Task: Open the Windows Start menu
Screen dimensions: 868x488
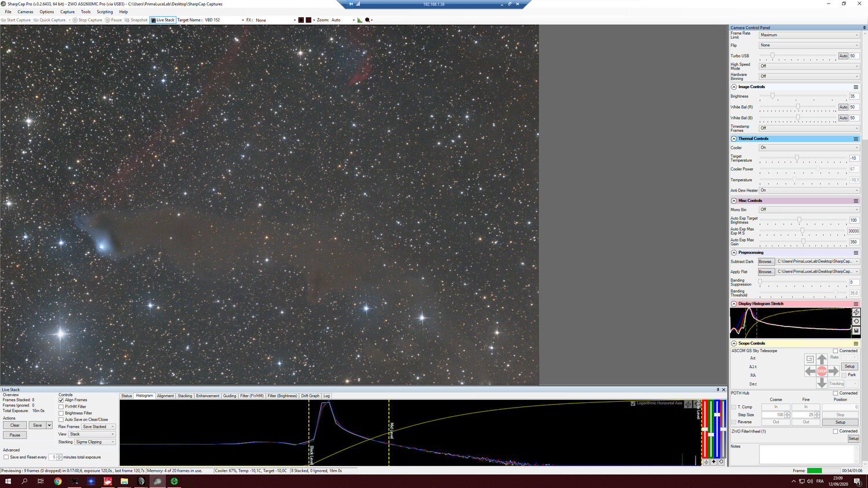Action: click(x=8, y=481)
